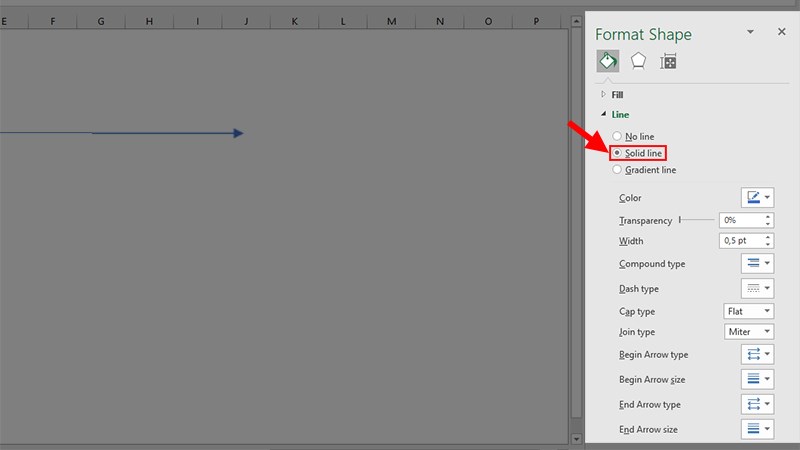The height and width of the screenshot is (450, 800).
Task: Open the Begin Arrow size dropdown
Action: coord(758,379)
